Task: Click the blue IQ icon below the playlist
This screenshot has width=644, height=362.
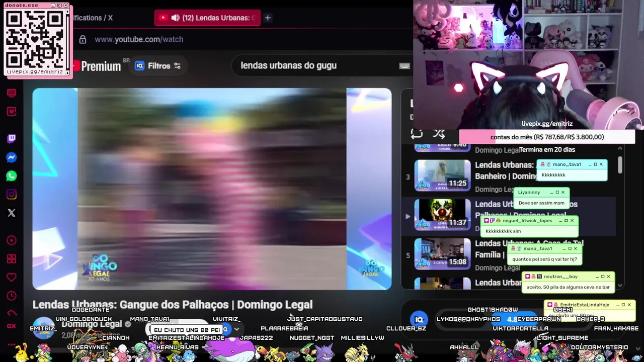Action: coord(419,319)
